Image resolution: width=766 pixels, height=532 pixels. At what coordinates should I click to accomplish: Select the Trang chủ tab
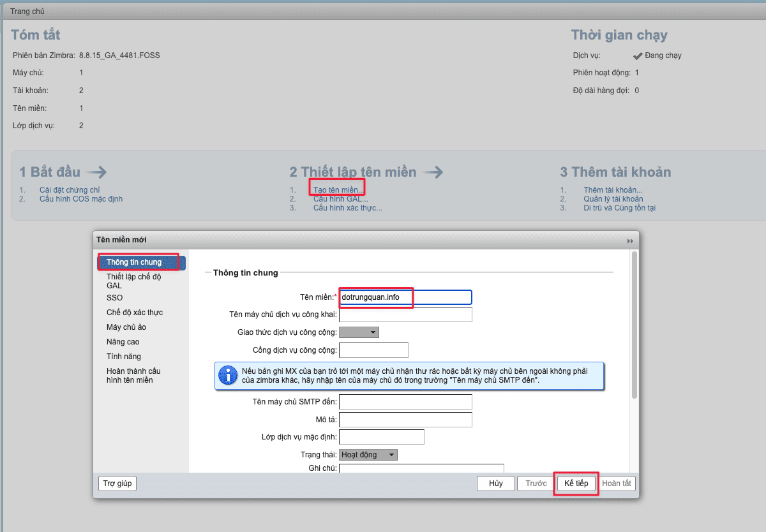(27, 11)
